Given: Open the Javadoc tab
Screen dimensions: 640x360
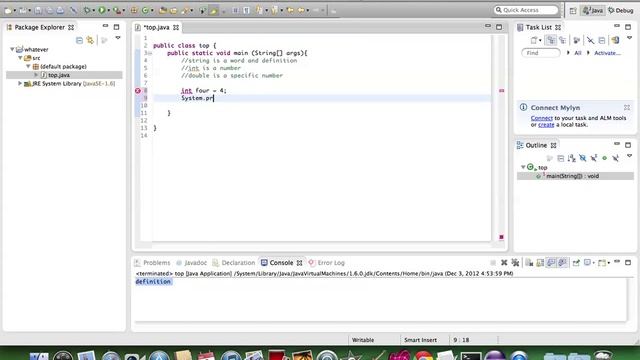Looking at the screenshot, I should point(191,263).
